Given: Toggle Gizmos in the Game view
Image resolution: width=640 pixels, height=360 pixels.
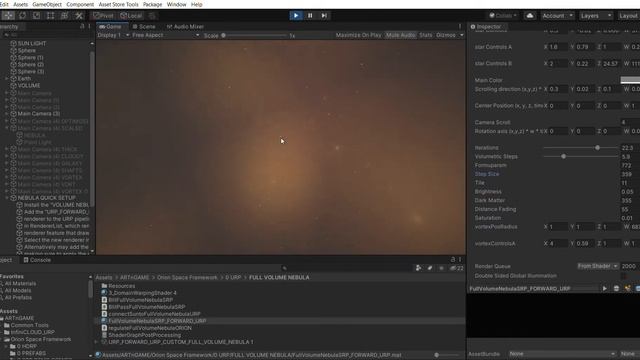Looking at the screenshot, I should point(446,35).
